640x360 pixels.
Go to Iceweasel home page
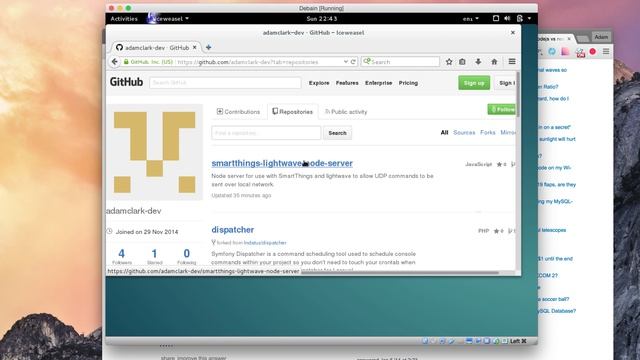point(494,62)
